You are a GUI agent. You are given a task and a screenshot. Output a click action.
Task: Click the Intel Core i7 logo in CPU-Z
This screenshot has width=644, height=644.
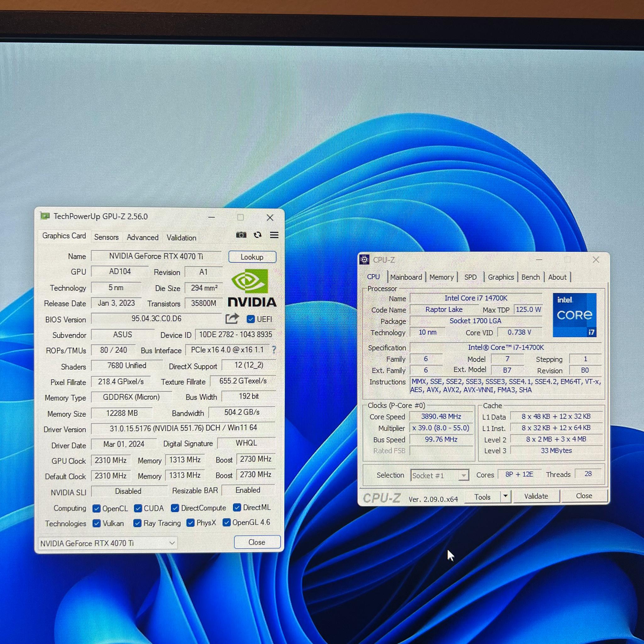[574, 315]
